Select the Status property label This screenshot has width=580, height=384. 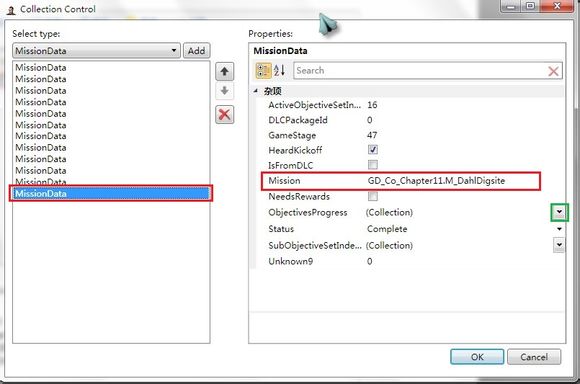tap(281, 229)
